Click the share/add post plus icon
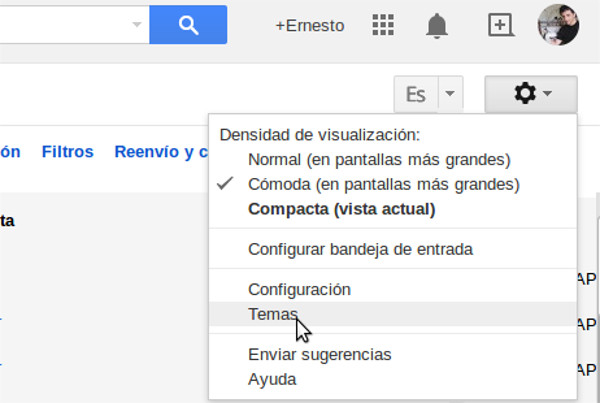The image size is (600, 403). pos(501,25)
